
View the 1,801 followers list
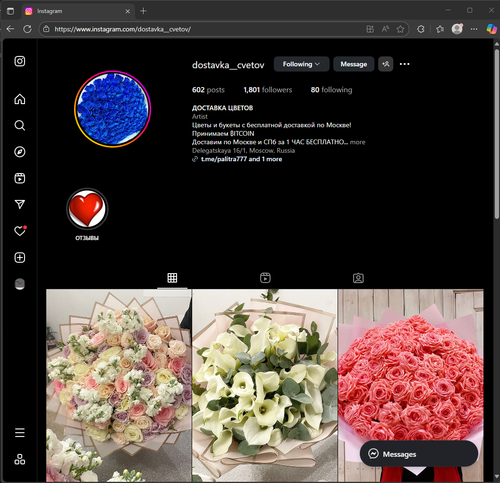268,90
